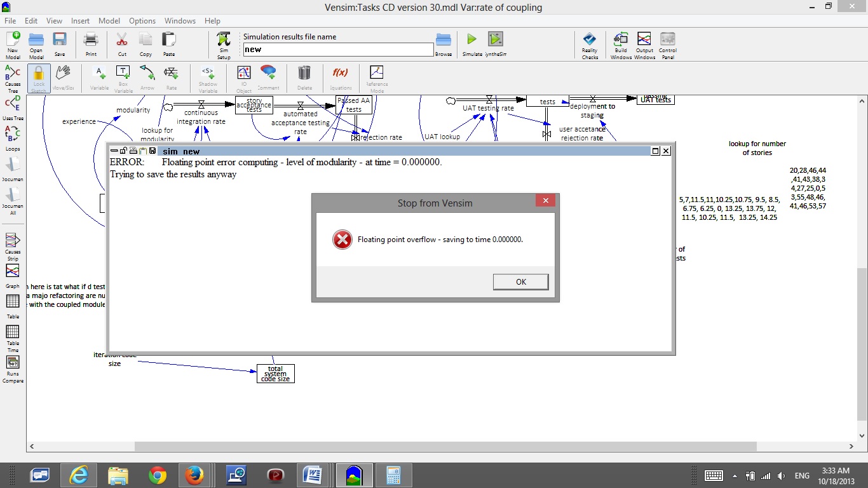Select the Comment tool
Image resolution: width=868 pixels, height=488 pixels.
pos(268,78)
